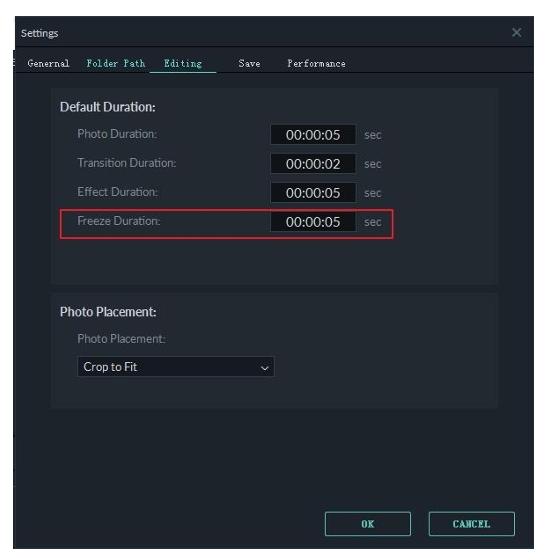This screenshot has height=558, width=545.
Task: Switch to the General tab
Action: [48, 64]
